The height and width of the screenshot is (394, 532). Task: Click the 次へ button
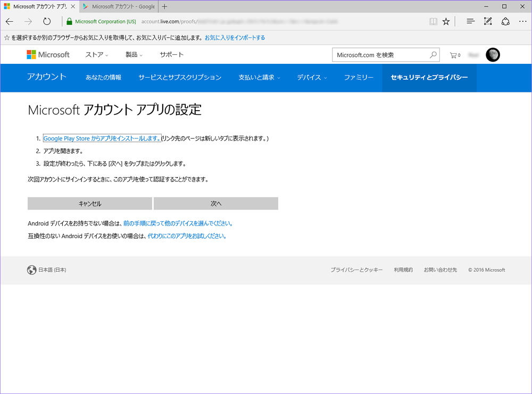click(216, 204)
